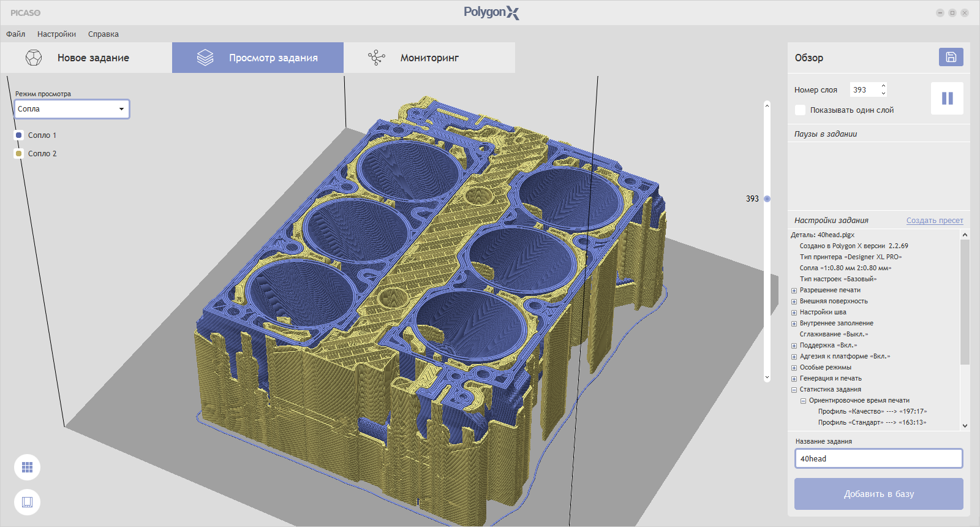
Task: Expand the Особые режимы node
Action: 794,368
